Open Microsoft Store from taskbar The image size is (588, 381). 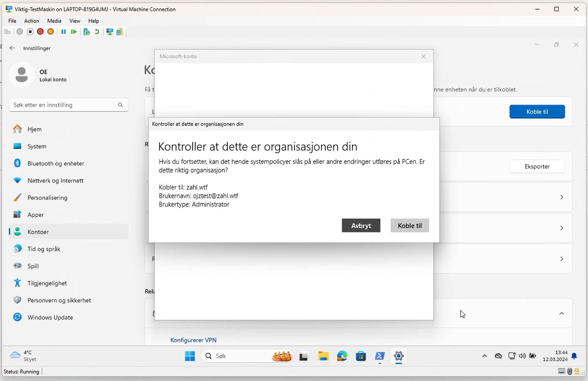click(361, 356)
